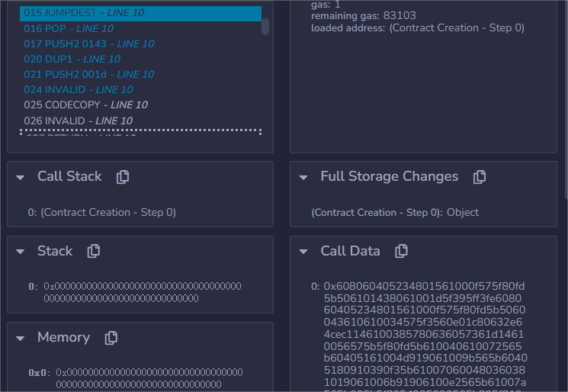Copy the Call Stack contents
The height and width of the screenshot is (392, 568).
[123, 177]
